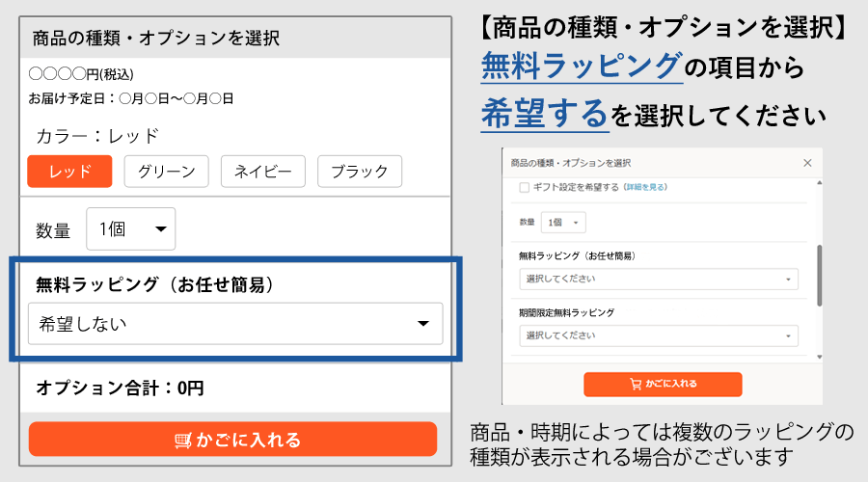Click the scrollbar up arrow in small dialog
The width and height of the screenshot is (868, 482).
[819, 182]
